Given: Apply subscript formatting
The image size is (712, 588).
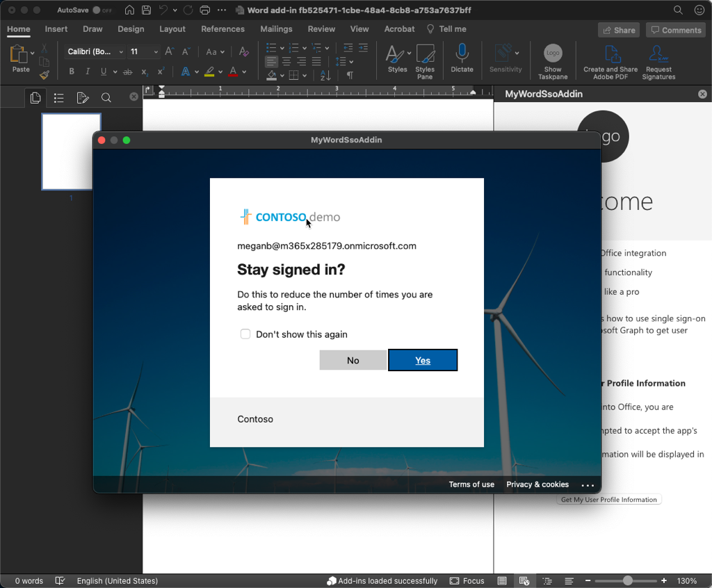Looking at the screenshot, I should pyautogui.click(x=145, y=72).
